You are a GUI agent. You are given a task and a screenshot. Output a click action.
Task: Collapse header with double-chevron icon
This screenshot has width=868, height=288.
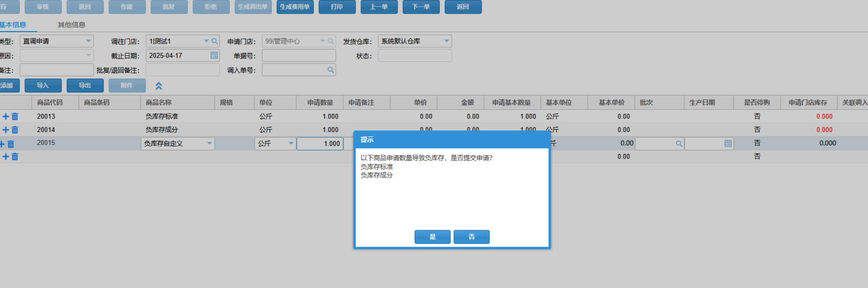[159, 86]
